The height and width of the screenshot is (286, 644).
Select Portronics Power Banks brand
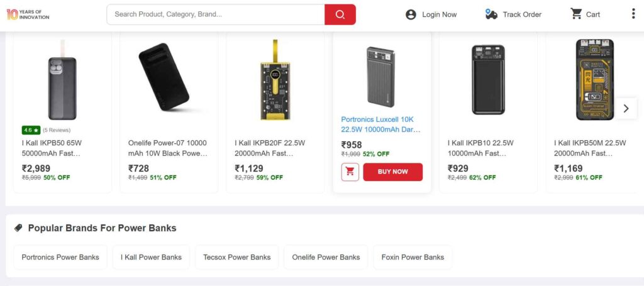[x=60, y=257]
